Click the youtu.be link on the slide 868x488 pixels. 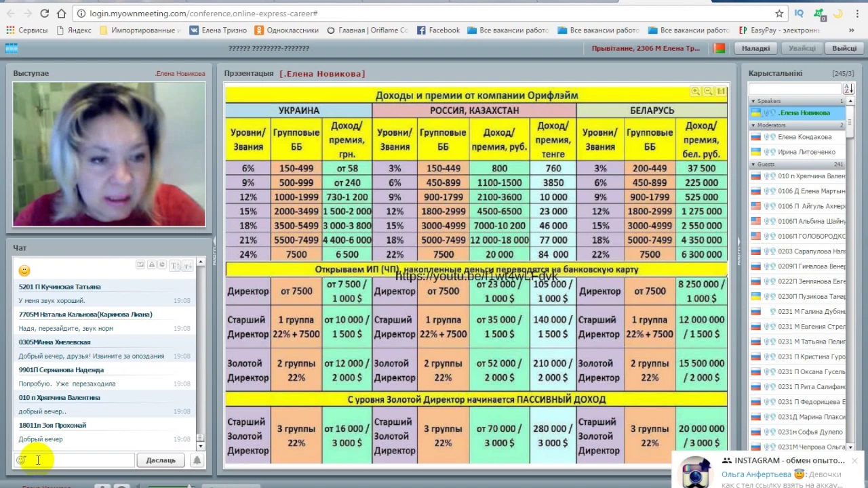tap(476, 276)
